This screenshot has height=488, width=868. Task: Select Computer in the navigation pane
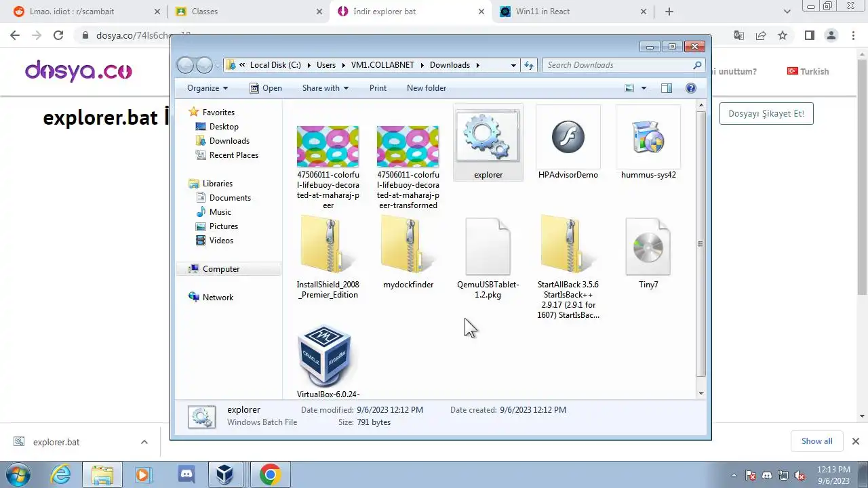pyautogui.click(x=221, y=269)
